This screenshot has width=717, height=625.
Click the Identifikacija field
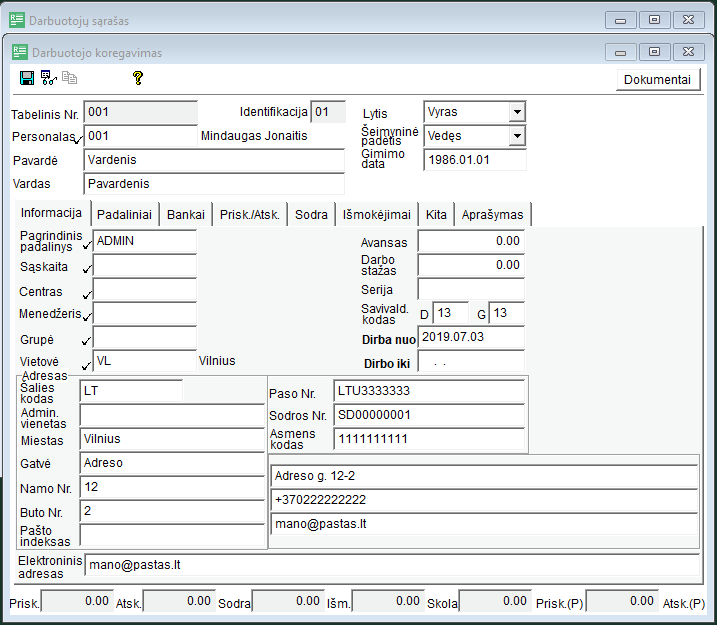[x=328, y=112]
